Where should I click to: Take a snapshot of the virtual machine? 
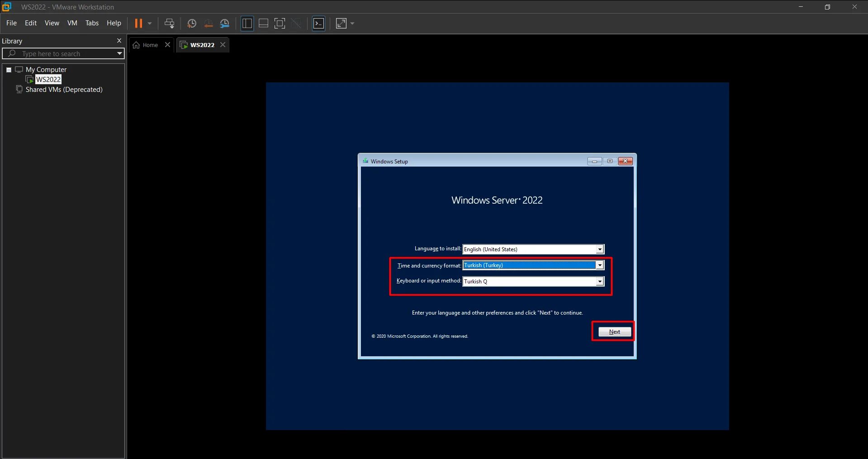pos(192,24)
